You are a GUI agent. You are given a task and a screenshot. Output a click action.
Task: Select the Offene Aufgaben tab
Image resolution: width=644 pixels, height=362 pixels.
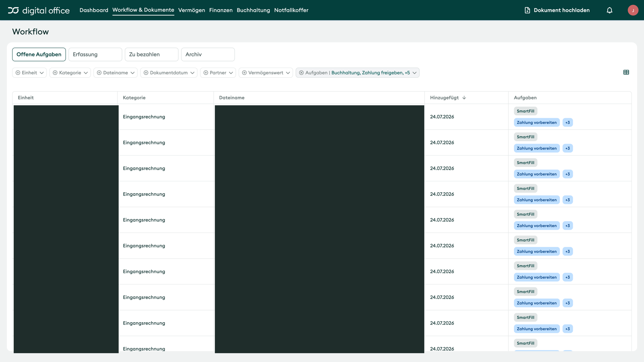tap(39, 54)
